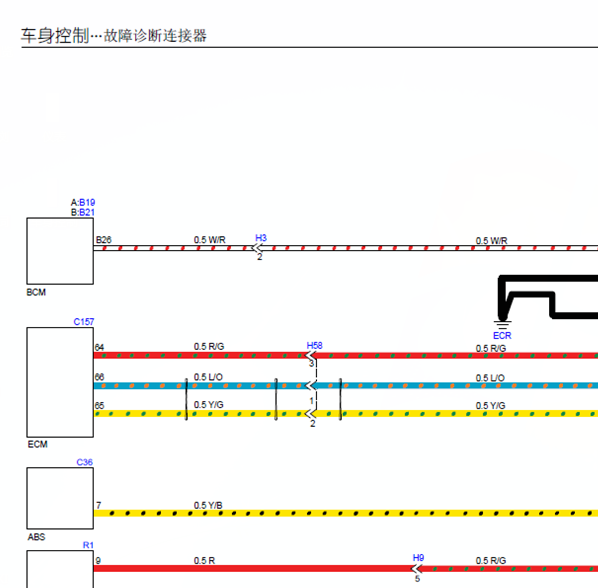This screenshot has height=588, width=598.
Task: Click 0.5 Y/G label right of H58
Action: pos(490,406)
